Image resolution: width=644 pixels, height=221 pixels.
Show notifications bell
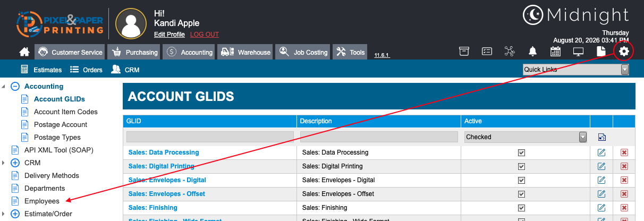click(532, 52)
